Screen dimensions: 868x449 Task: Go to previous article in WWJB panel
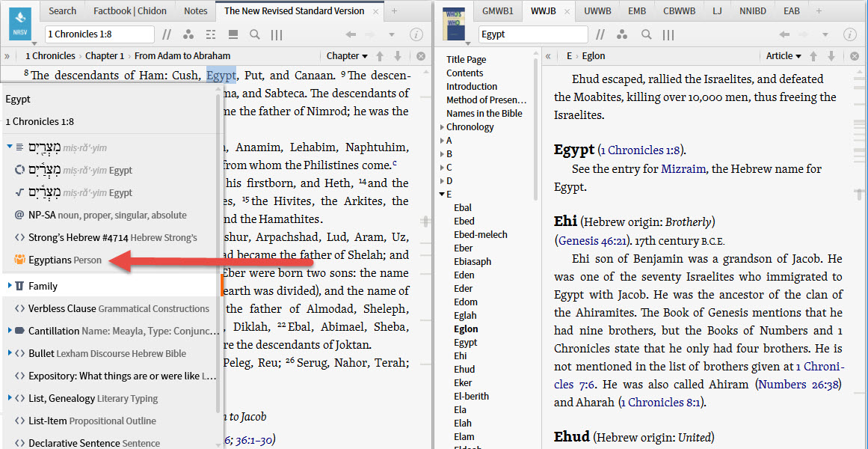click(813, 56)
